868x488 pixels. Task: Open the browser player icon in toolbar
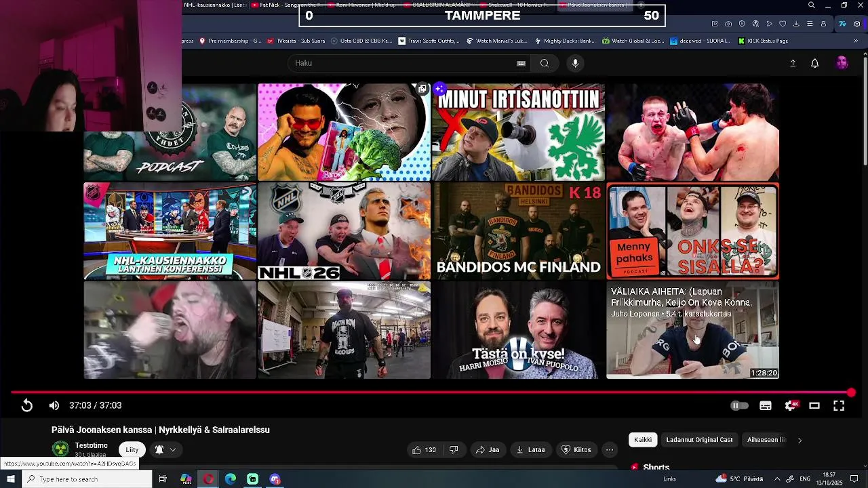click(x=769, y=24)
